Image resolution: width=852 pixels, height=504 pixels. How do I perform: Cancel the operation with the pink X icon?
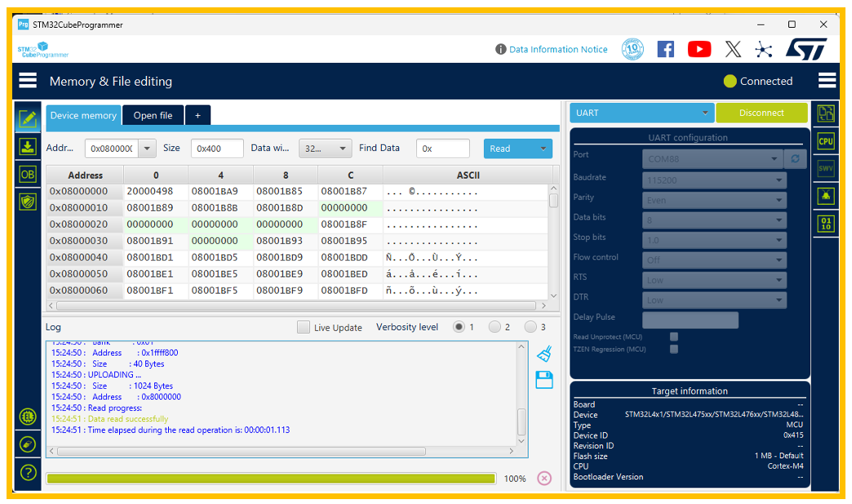[544, 478]
